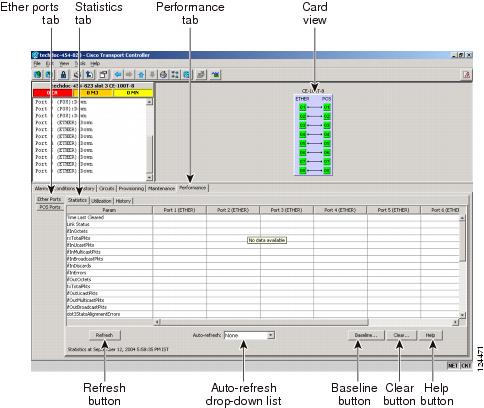Click the first globe icon in the toolbar
Viewport: 484px width, 408px height.
[x=38, y=75]
